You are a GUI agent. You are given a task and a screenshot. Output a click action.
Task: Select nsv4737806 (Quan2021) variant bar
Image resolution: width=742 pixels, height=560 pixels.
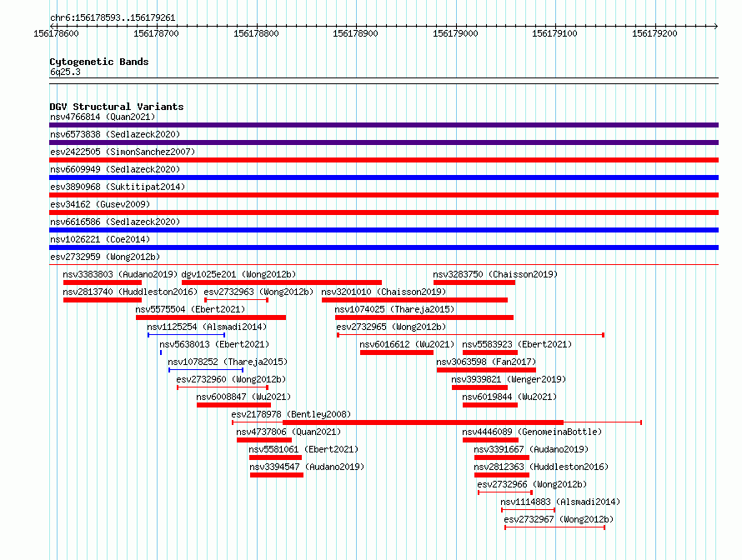click(x=264, y=440)
